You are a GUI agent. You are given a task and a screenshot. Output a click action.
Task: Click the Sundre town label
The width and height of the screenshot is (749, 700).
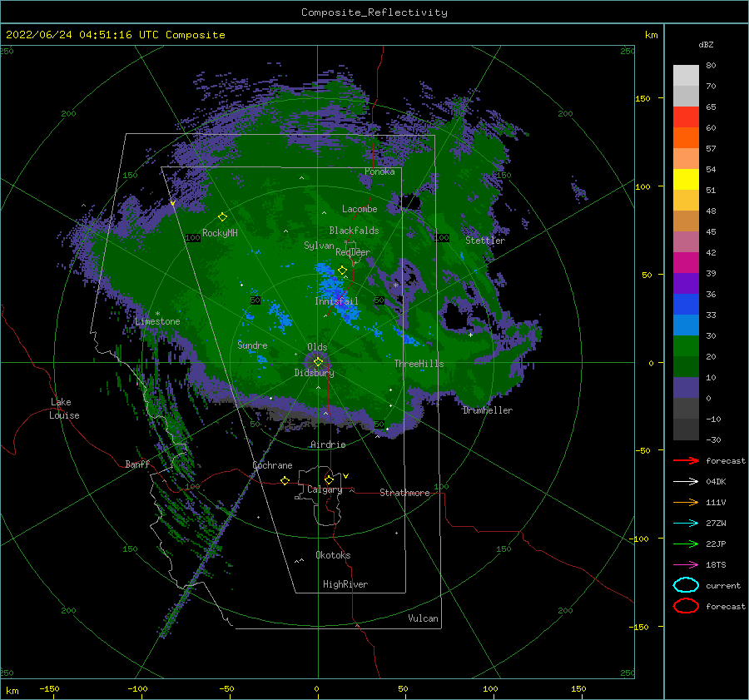pyautogui.click(x=252, y=345)
